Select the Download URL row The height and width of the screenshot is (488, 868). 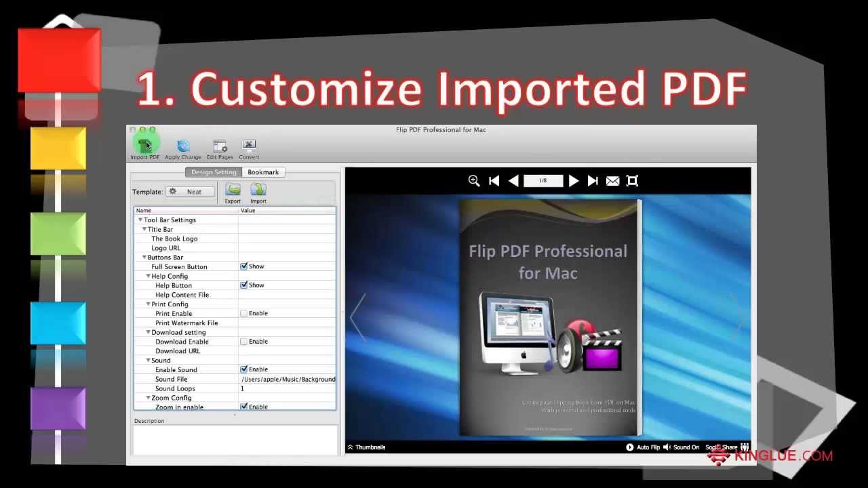point(235,351)
